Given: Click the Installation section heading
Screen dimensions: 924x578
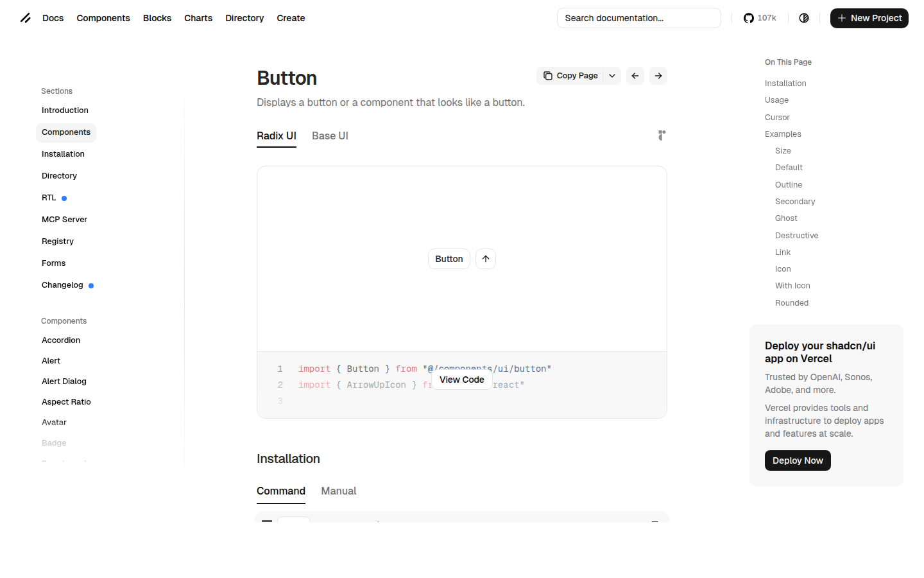Looking at the screenshot, I should tap(288, 459).
